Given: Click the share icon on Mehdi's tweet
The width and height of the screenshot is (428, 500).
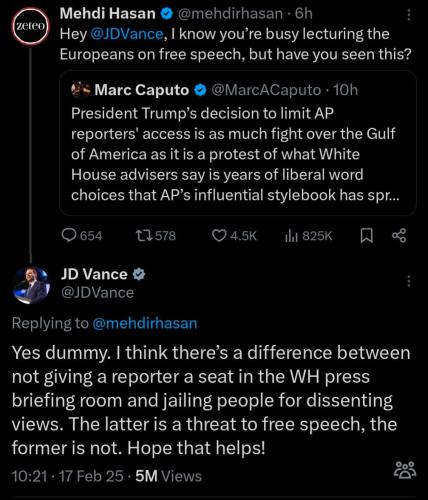Looking at the screenshot, I should [399, 236].
